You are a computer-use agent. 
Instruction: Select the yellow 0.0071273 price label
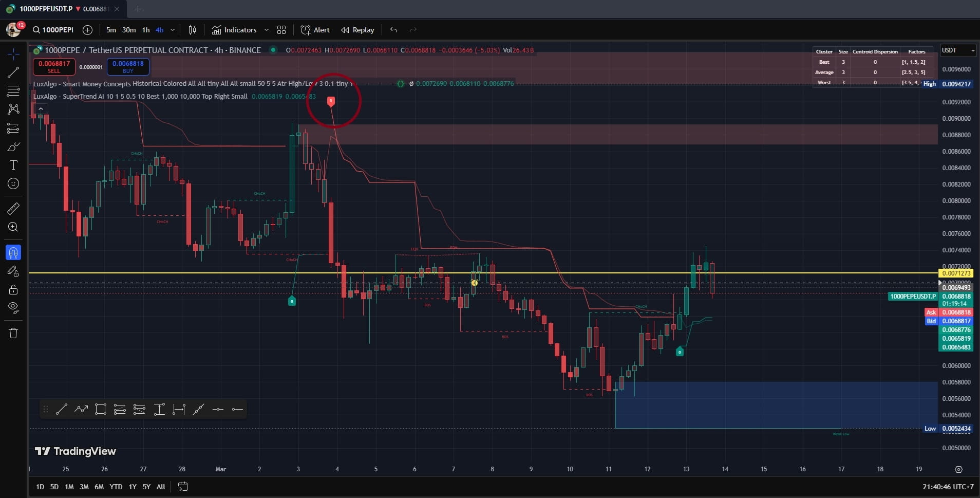[x=956, y=273]
